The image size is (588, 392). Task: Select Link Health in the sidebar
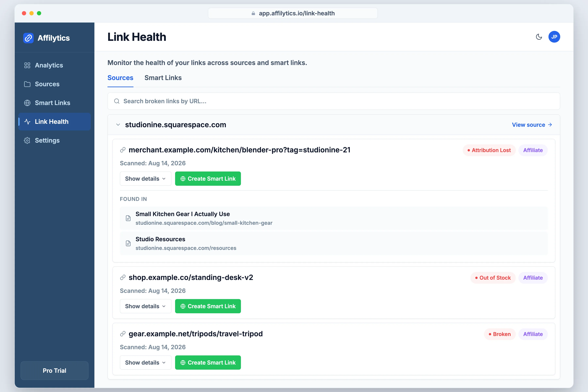(x=55, y=122)
